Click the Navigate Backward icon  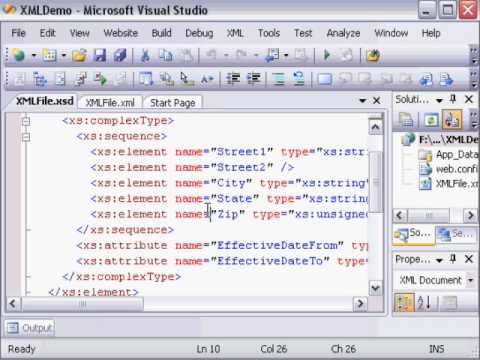(272, 55)
